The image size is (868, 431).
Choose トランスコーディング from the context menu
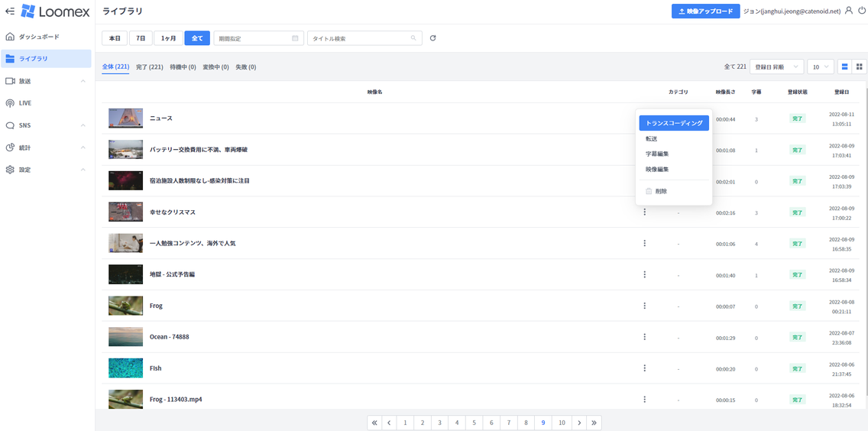point(674,123)
